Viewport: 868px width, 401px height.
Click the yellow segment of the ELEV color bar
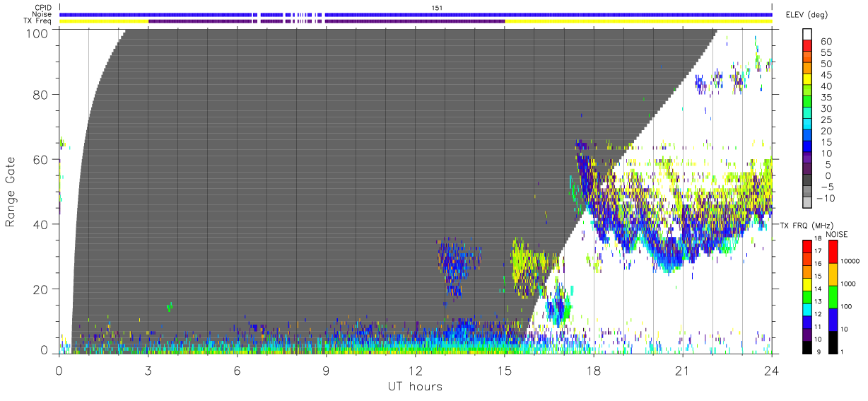tap(809, 80)
